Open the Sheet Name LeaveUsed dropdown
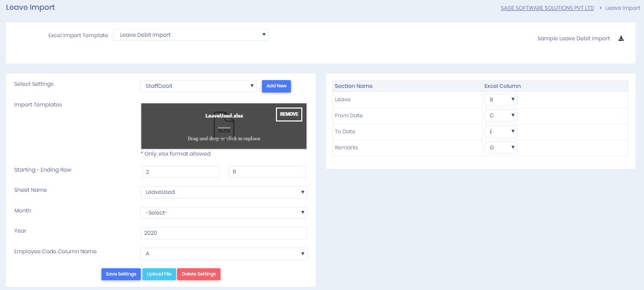 224,192
